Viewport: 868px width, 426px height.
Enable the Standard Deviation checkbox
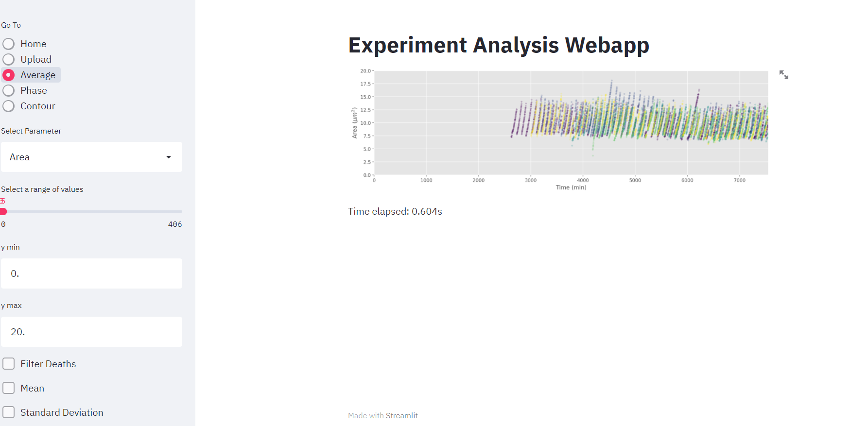(x=9, y=412)
